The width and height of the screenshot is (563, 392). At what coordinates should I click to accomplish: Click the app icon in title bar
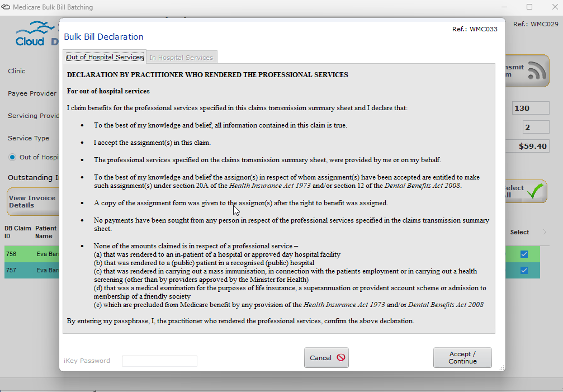click(x=6, y=7)
